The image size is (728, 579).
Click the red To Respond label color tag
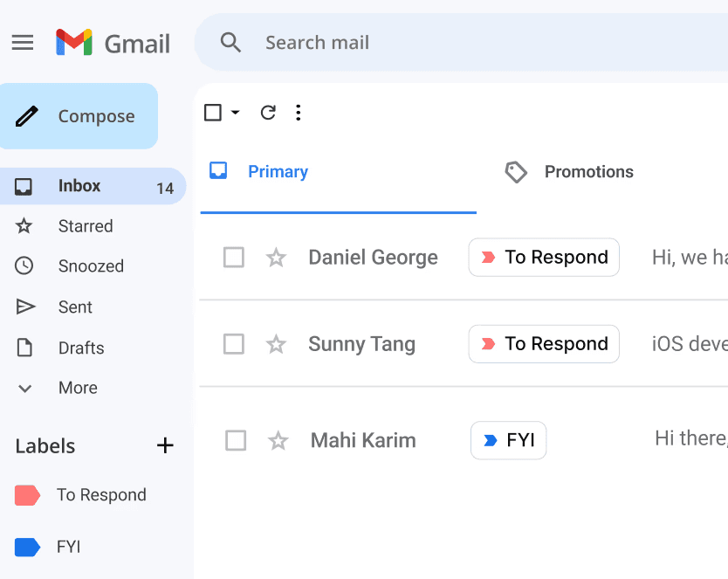tap(27, 495)
